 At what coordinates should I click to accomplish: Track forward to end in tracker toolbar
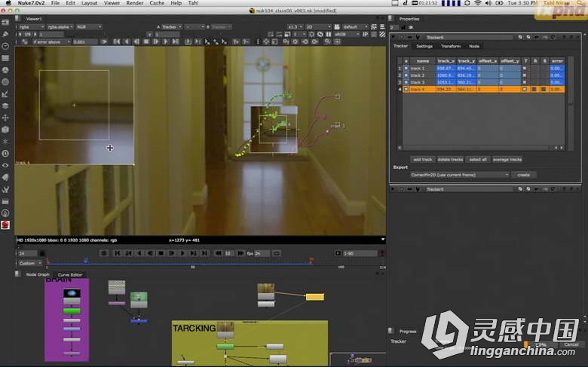175,41
